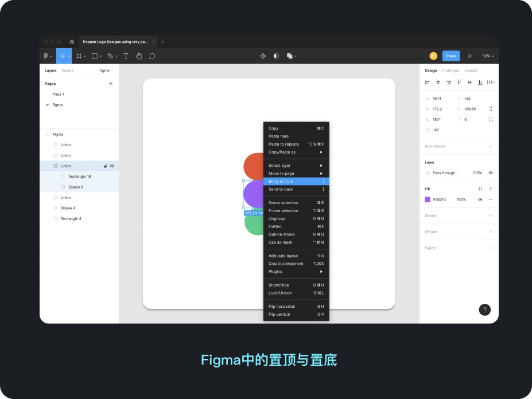The width and height of the screenshot is (532, 399).
Task: Click the blue Share button
Action: [451, 56]
